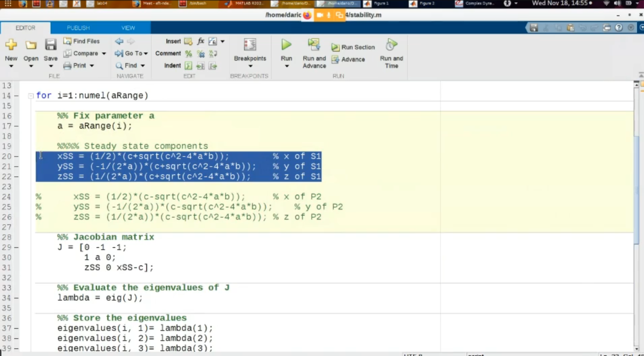644x356 pixels.
Task: Click the Save floppy disk icon
Action: point(50,45)
